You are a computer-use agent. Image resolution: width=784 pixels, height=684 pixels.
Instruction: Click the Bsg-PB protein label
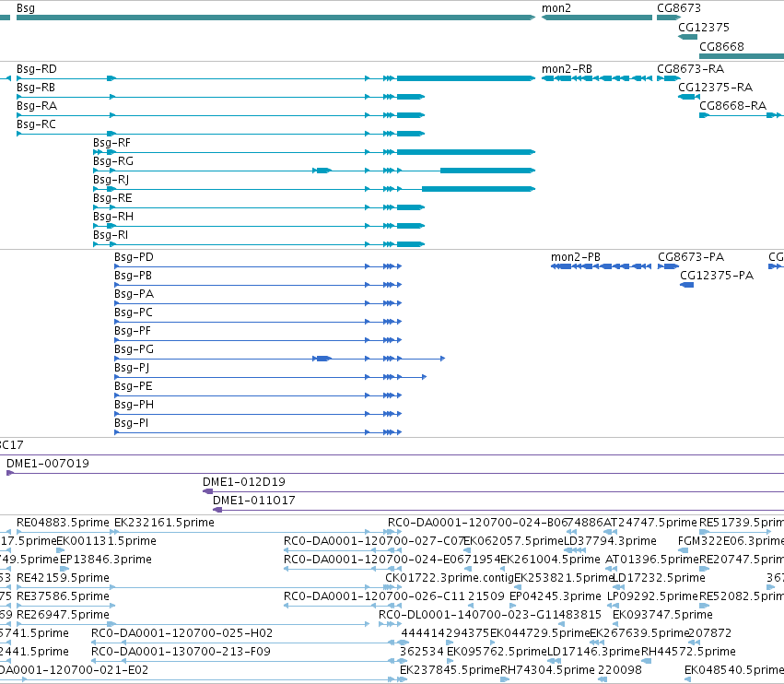(x=133, y=276)
